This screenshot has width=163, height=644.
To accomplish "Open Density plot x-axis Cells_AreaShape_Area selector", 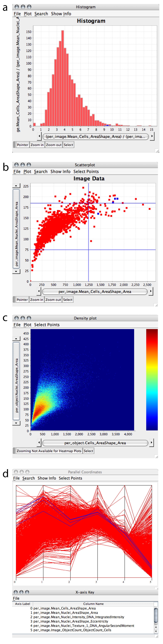I will point(95,443).
